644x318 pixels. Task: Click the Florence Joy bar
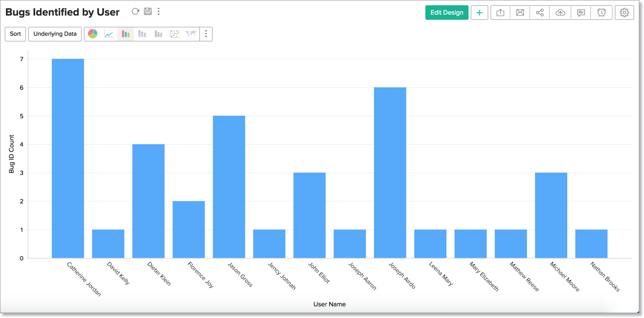point(189,230)
